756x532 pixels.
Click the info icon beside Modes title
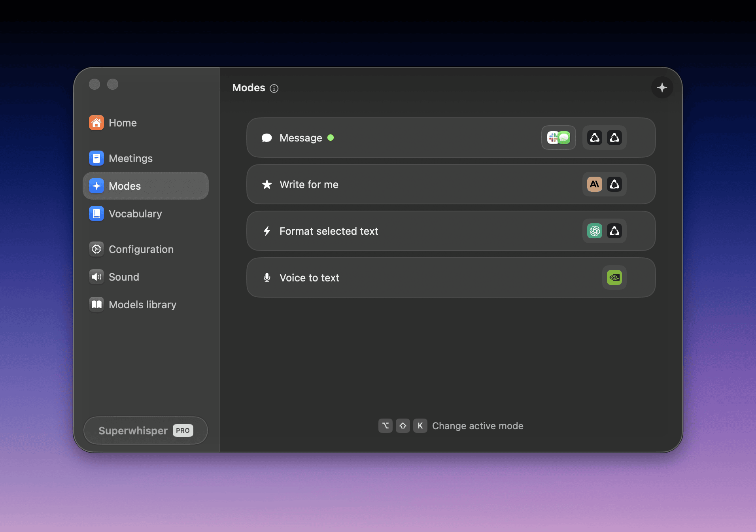point(274,89)
